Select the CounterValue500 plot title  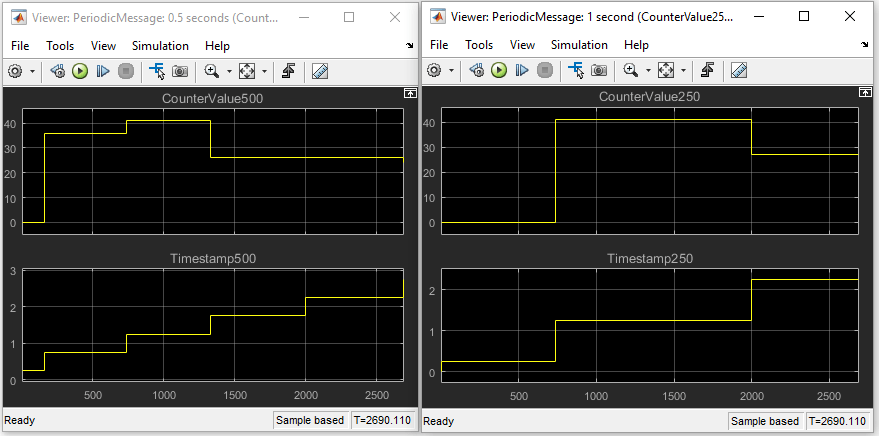[212, 99]
